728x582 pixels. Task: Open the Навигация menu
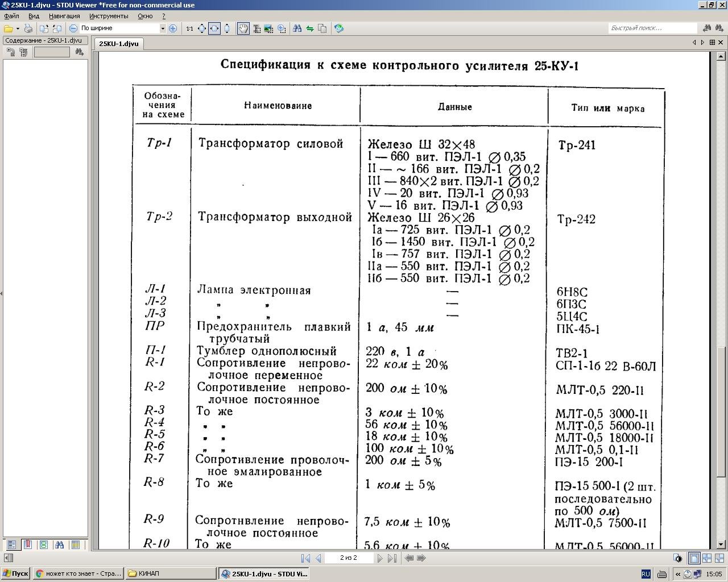[x=64, y=16]
